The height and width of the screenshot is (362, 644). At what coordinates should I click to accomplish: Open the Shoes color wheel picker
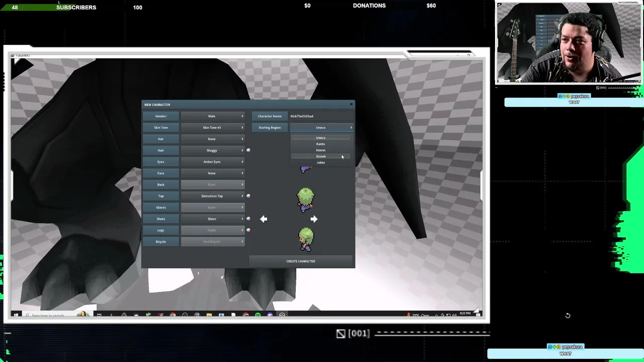pyautogui.click(x=248, y=219)
